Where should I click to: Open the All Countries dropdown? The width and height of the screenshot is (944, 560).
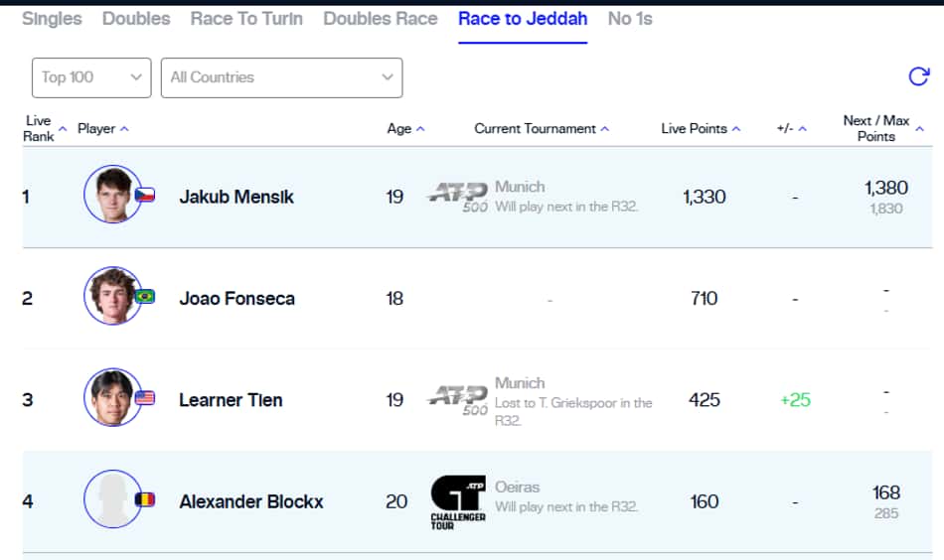[282, 77]
